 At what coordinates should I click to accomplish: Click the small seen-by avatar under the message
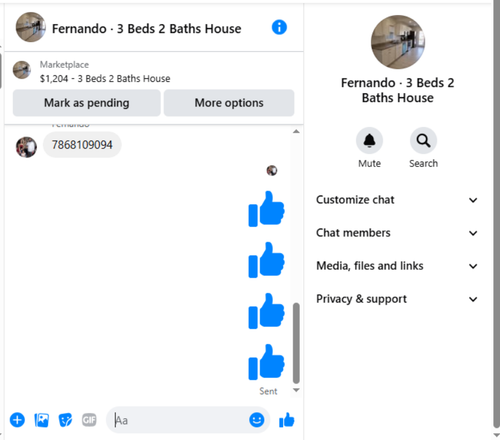(x=272, y=171)
